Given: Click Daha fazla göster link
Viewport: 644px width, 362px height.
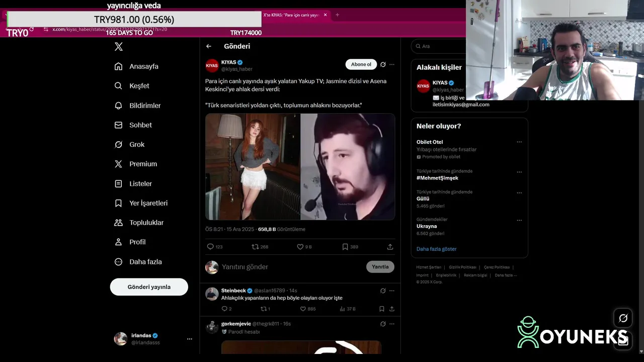Looking at the screenshot, I should [436, 249].
